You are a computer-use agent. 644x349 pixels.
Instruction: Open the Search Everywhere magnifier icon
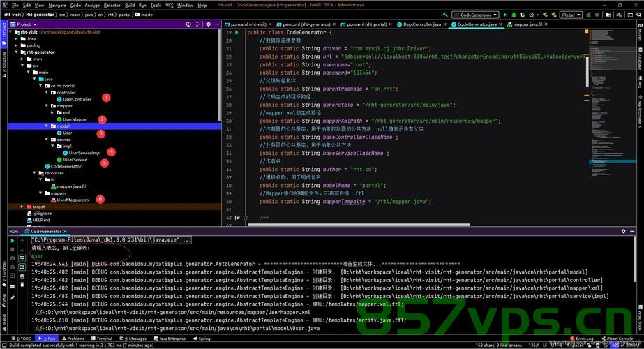[639, 15]
